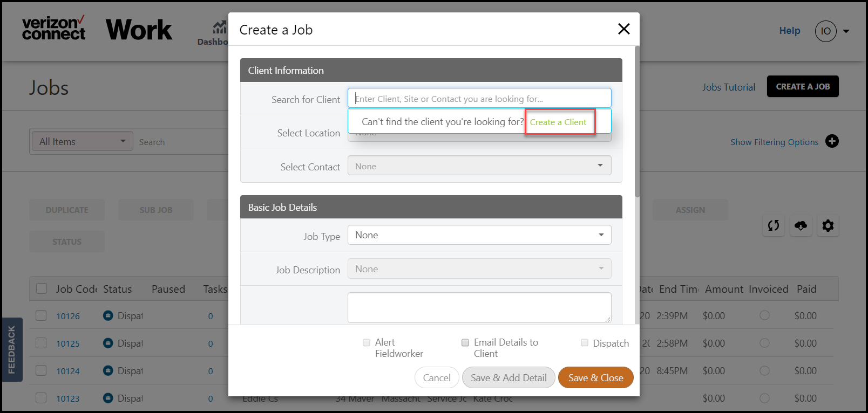Click the refresh jobs icon
The height and width of the screenshot is (413, 868).
point(774,225)
